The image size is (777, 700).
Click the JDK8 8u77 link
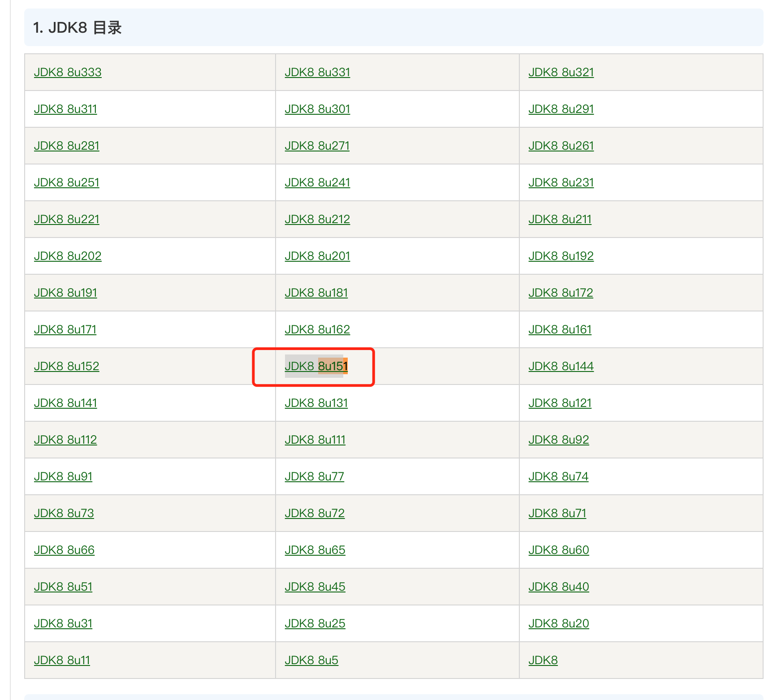(x=315, y=476)
